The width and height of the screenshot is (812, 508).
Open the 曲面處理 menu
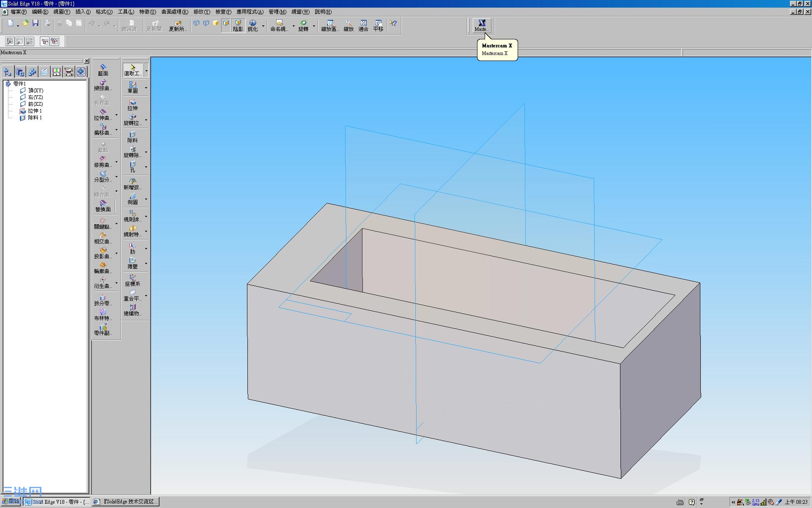[174, 12]
